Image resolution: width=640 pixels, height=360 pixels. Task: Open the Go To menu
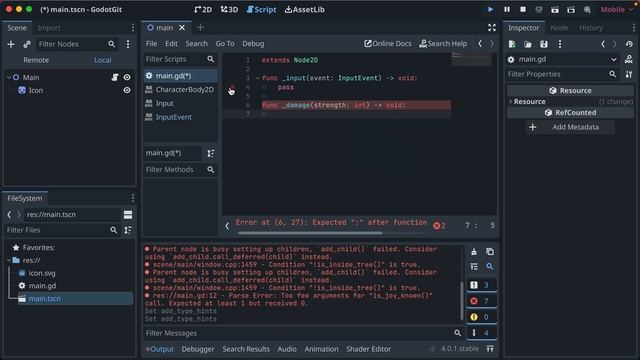[x=225, y=44]
